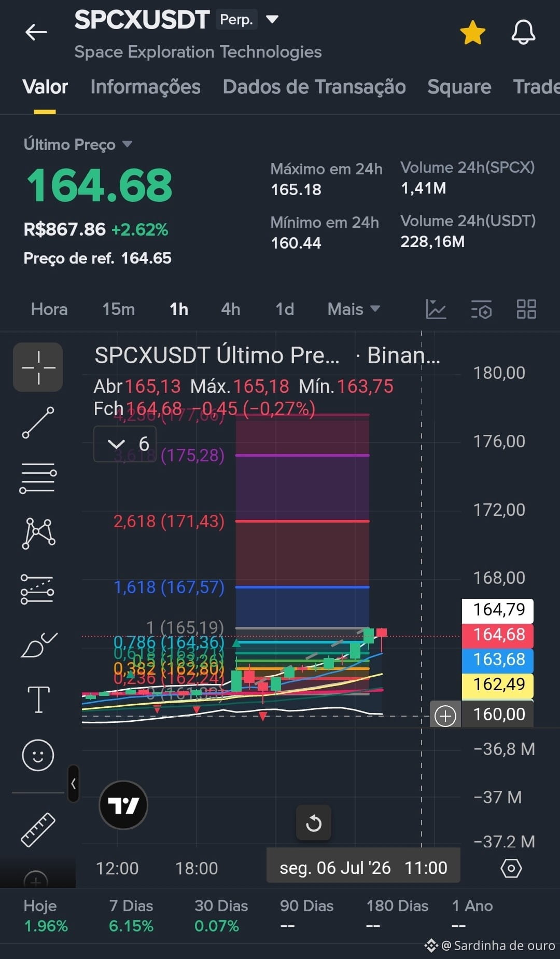This screenshot has width=560, height=959.
Task: Show 7 Dias performance
Action: pyautogui.click(x=131, y=915)
